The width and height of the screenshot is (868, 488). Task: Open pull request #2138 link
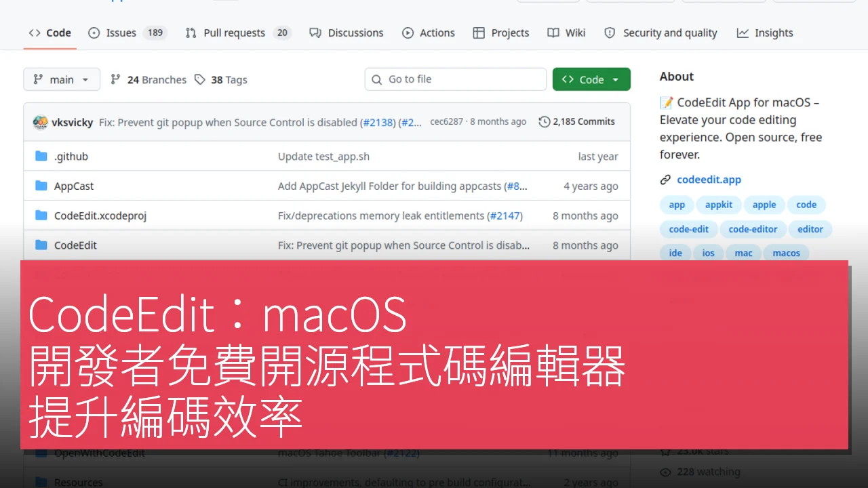pyautogui.click(x=378, y=122)
